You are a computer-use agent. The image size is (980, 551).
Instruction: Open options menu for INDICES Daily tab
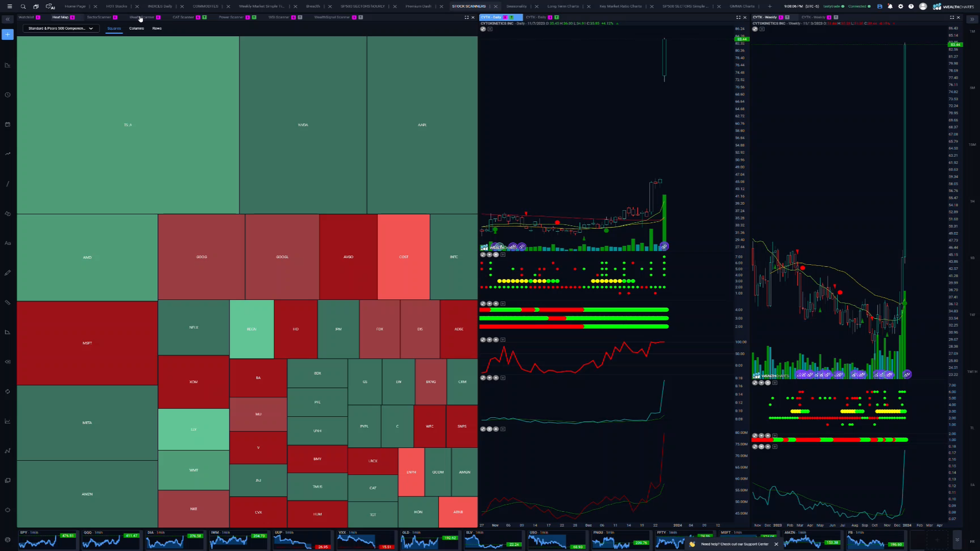[x=177, y=7]
